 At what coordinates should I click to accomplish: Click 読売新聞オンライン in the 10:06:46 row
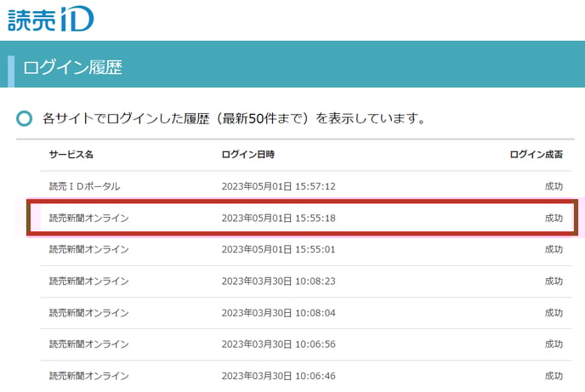pyautogui.click(x=88, y=376)
